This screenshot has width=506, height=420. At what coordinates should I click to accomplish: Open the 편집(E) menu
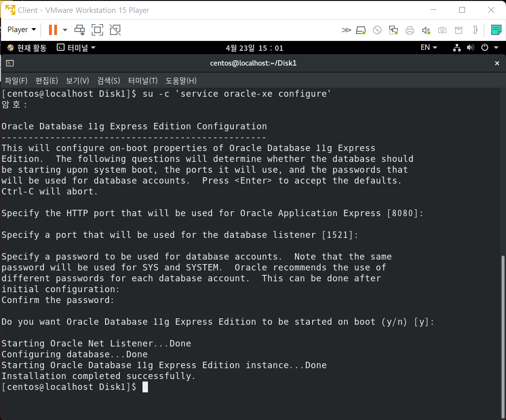(x=47, y=80)
